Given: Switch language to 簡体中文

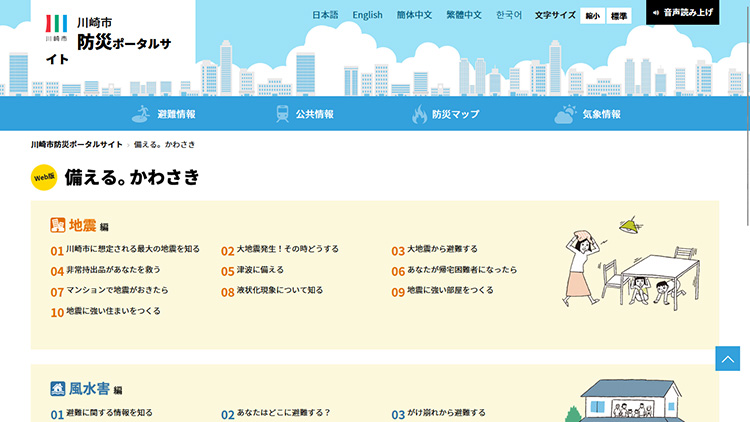Looking at the screenshot, I should tap(414, 15).
